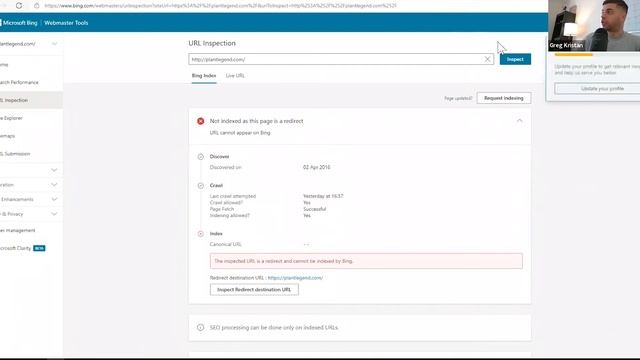Click the 'Yesterday at 16:37' crawl value
Image resolution: width=640 pixels, height=360 pixels.
click(x=323, y=196)
